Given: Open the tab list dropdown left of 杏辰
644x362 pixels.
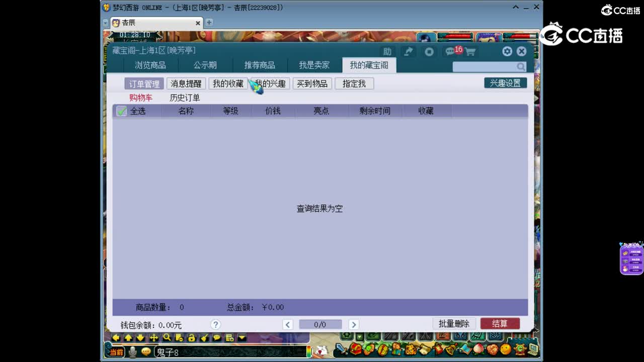Looking at the screenshot, I should click(106, 23).
